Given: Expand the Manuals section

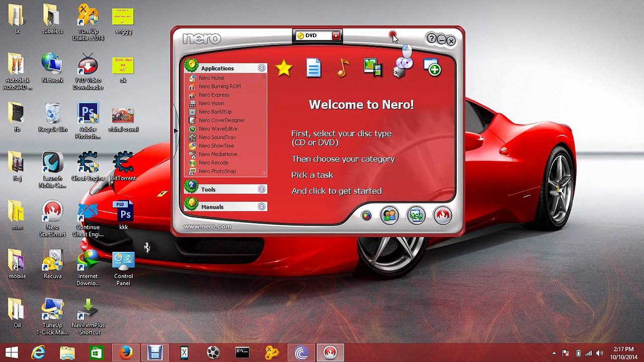Looking at the screenshot, I should (262, 207).
